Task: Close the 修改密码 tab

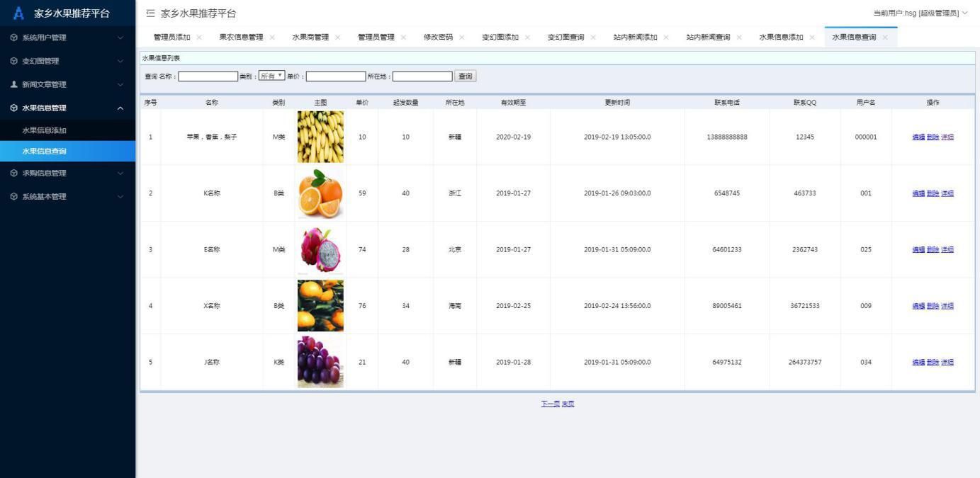Action: 462,38
